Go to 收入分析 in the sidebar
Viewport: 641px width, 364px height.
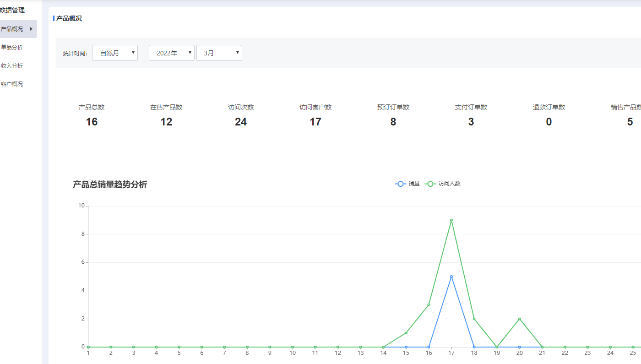click(12, 65)
